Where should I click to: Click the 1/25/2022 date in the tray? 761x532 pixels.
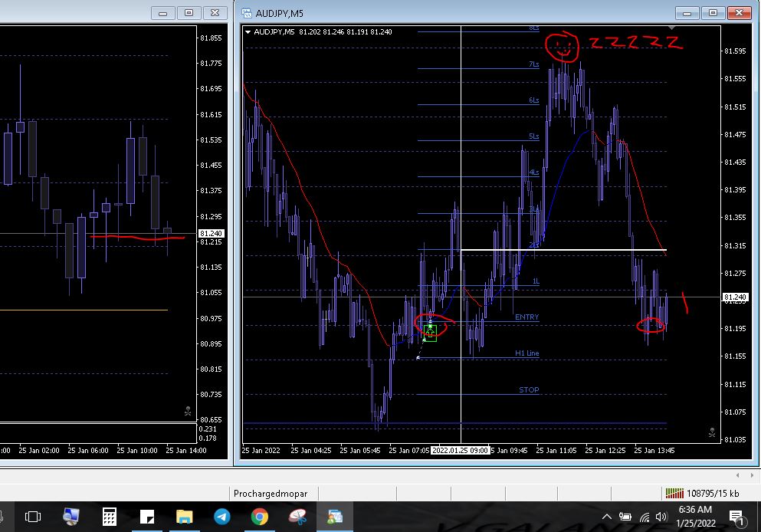coord(696,524)
